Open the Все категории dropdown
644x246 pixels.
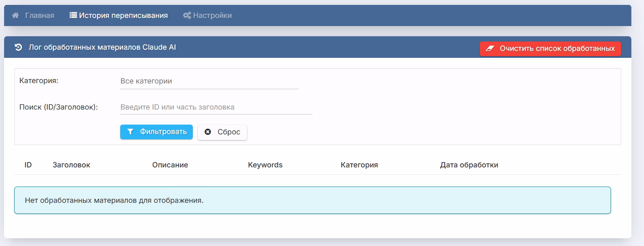pos(209,81)
